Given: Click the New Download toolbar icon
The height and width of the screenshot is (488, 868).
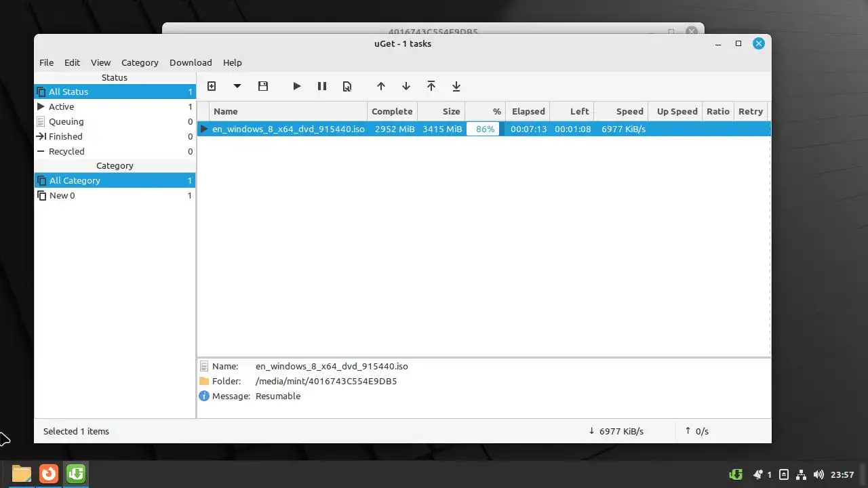Looking at the screenshot, I should pos(212,86).
